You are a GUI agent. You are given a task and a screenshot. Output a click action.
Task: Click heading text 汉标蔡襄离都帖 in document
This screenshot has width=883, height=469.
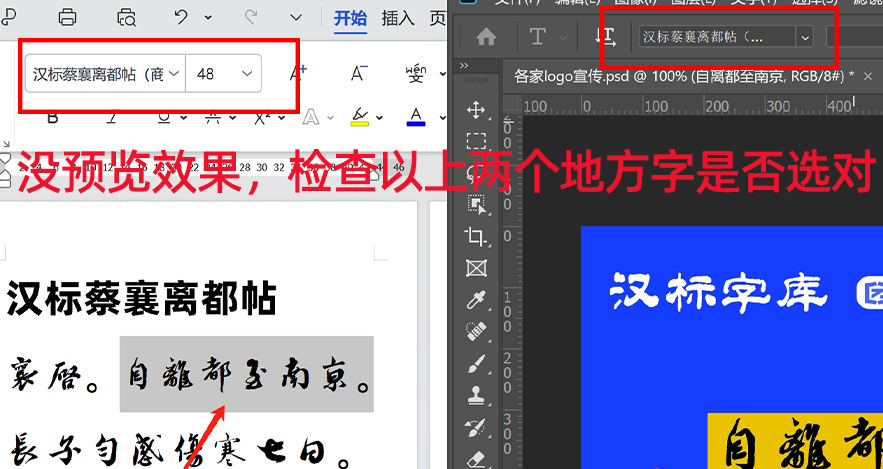(x=141, y=298)
